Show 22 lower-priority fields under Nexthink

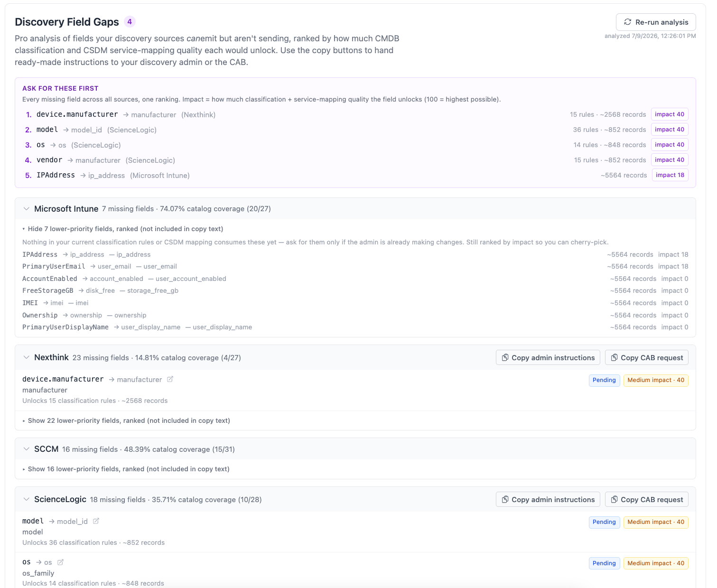[x=126, y=420]
